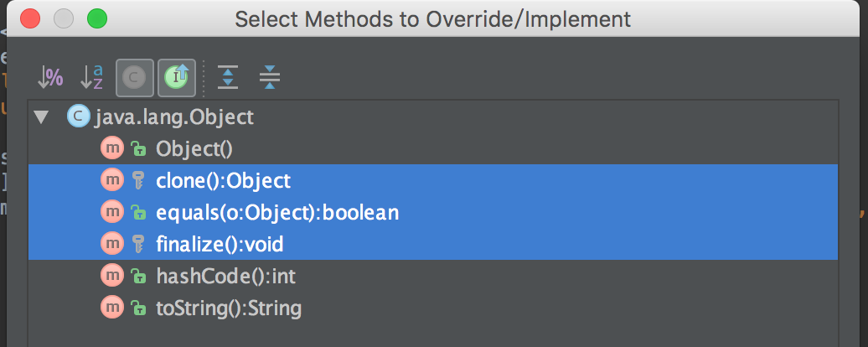Collapse all nodes in the tree
Viewport: 868px width, 347px height.
[269, 78]
